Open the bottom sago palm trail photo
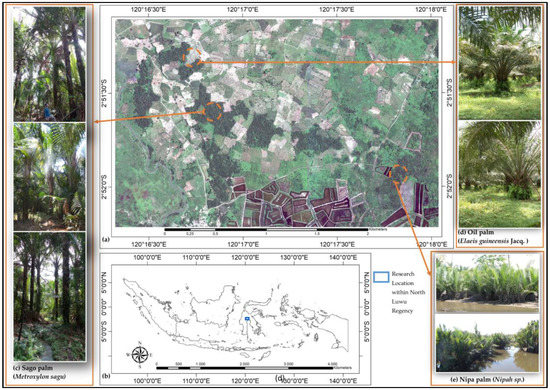This screenshot has height=390, width=550. tap(49, 296)
